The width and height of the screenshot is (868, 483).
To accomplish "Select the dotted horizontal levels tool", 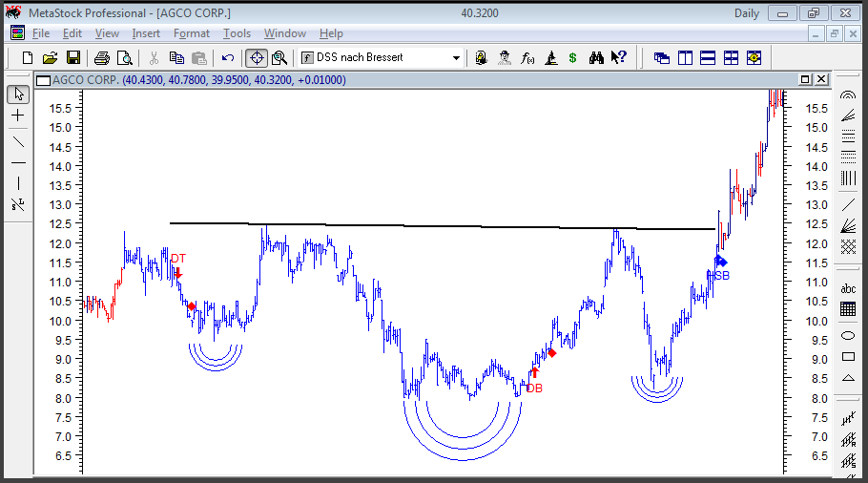I will 848,157.
